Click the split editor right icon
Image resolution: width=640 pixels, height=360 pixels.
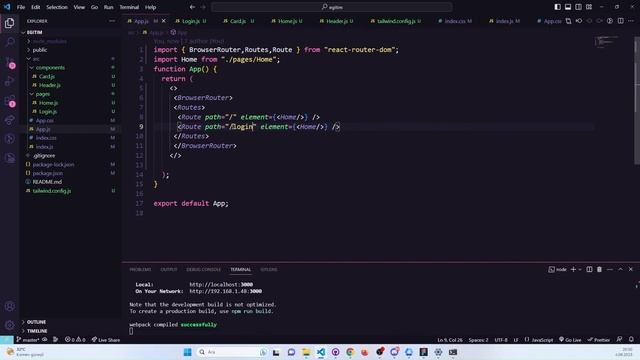tap(620, 21)
